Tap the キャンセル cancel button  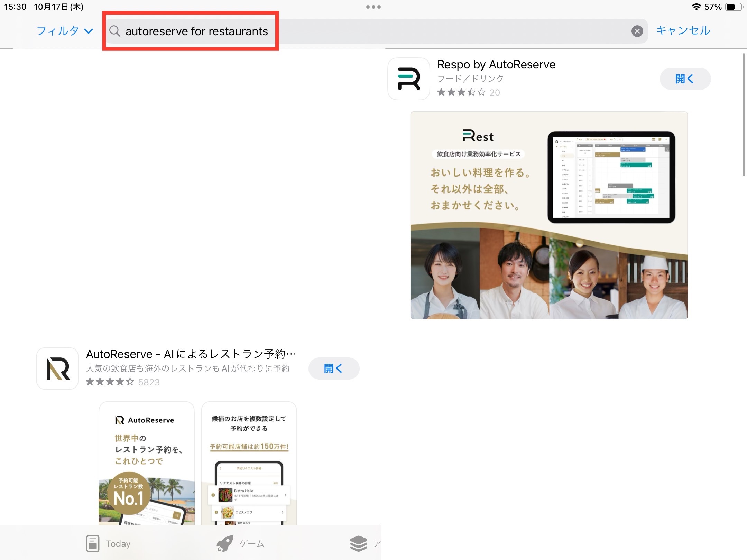(x=683, y=30)
